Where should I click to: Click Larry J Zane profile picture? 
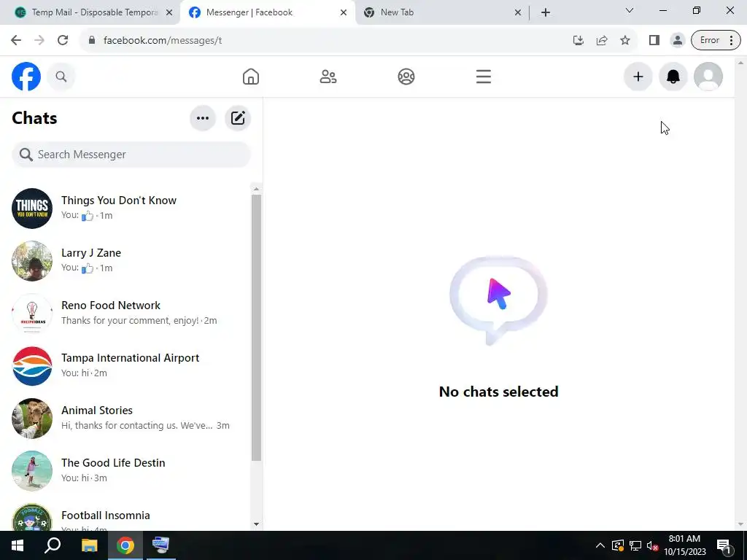pos(32,260)
